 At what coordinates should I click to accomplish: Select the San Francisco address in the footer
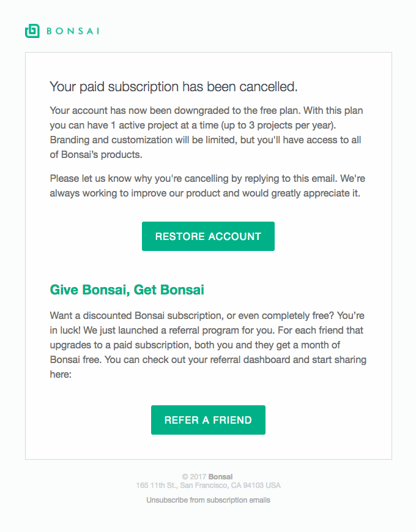208,485
